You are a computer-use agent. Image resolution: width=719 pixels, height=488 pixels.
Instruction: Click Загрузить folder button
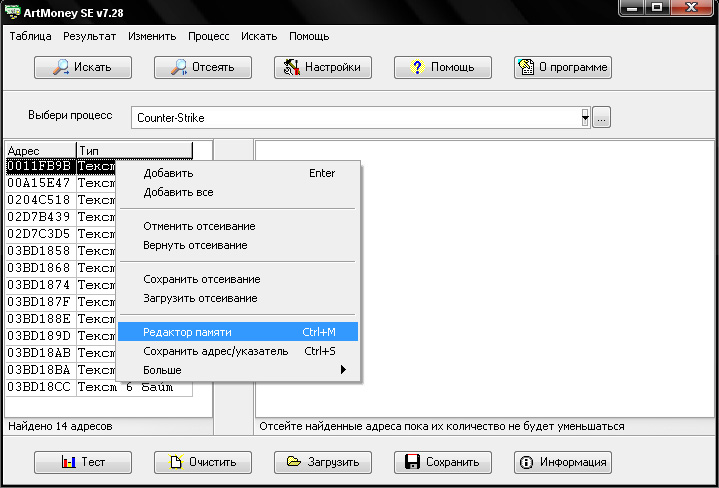(323, 462)
